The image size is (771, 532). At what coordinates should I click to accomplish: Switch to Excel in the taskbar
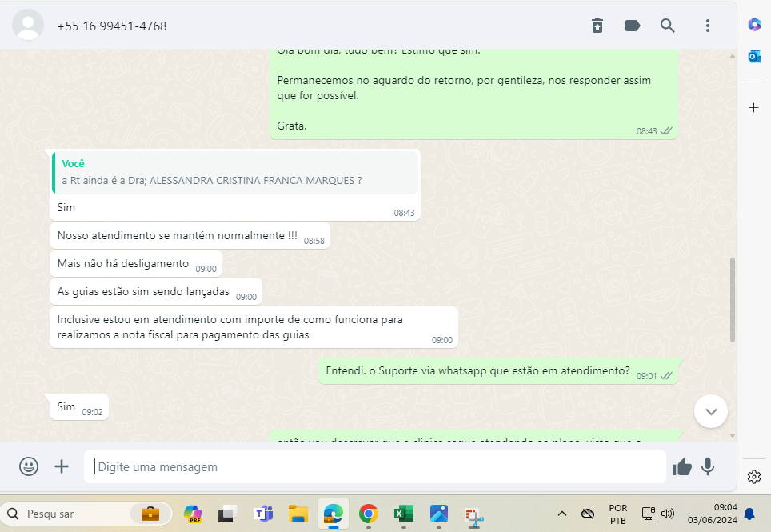(404, 514)
